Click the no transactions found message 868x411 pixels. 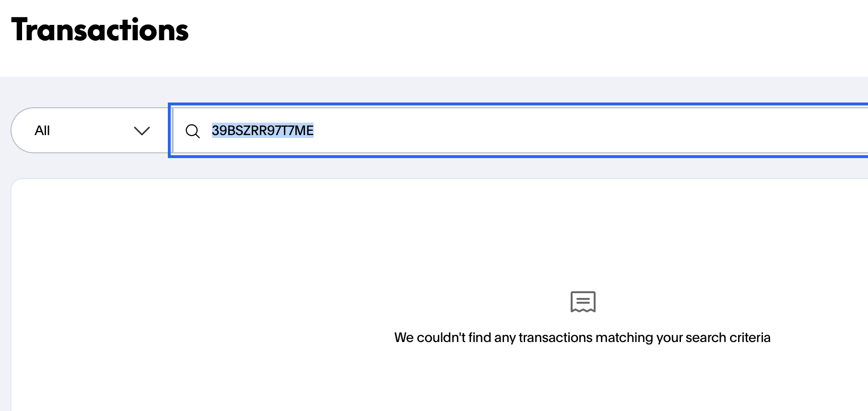582,338
